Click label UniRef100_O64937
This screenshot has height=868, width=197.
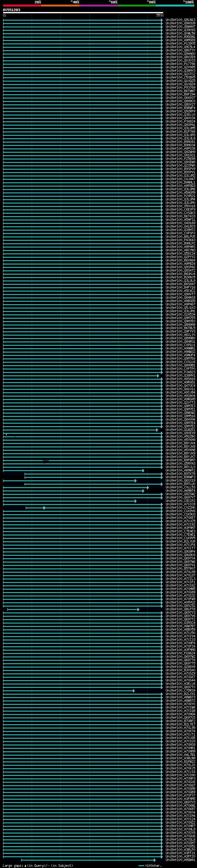point(180,98)
